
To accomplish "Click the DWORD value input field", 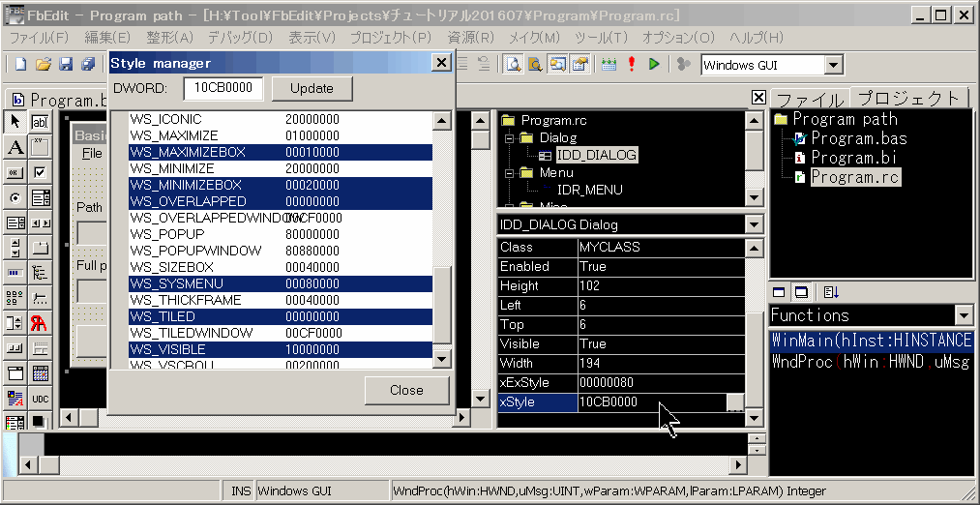I will [223, 88].
